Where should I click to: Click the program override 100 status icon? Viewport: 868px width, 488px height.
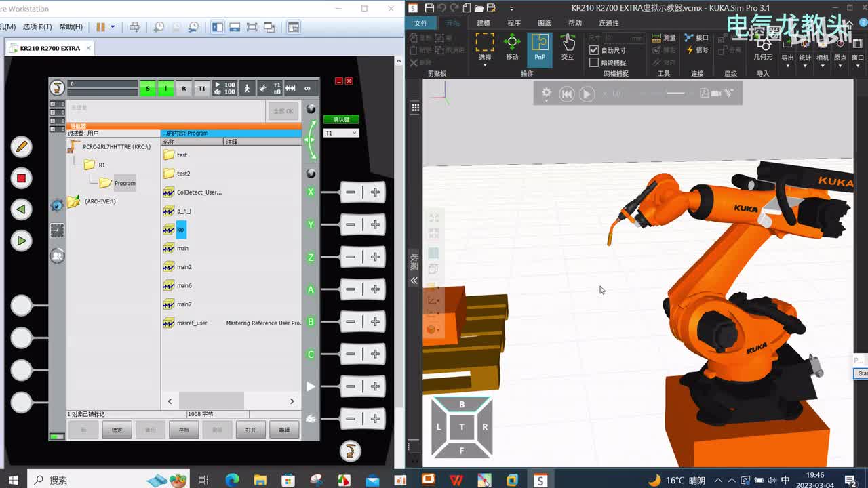225,88
